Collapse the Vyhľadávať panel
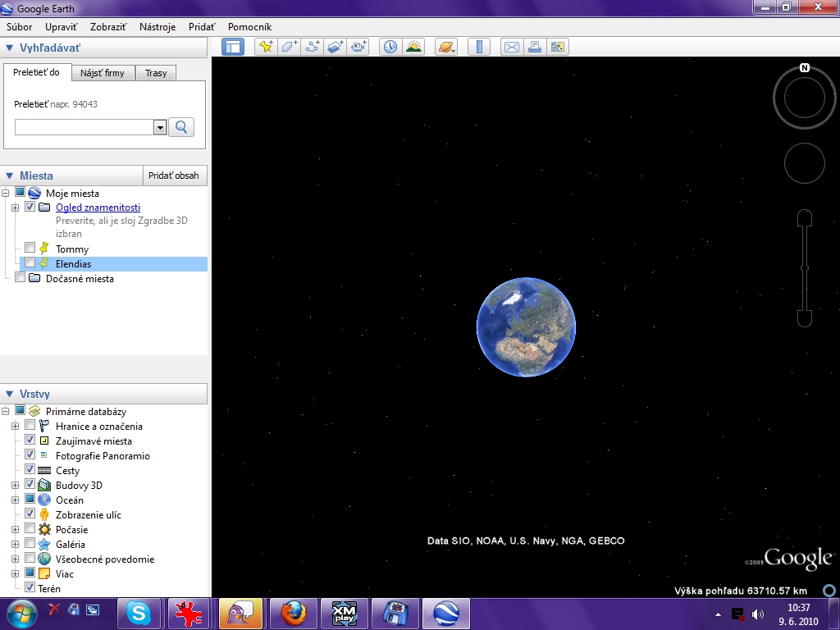 click(x=9, y=48)
